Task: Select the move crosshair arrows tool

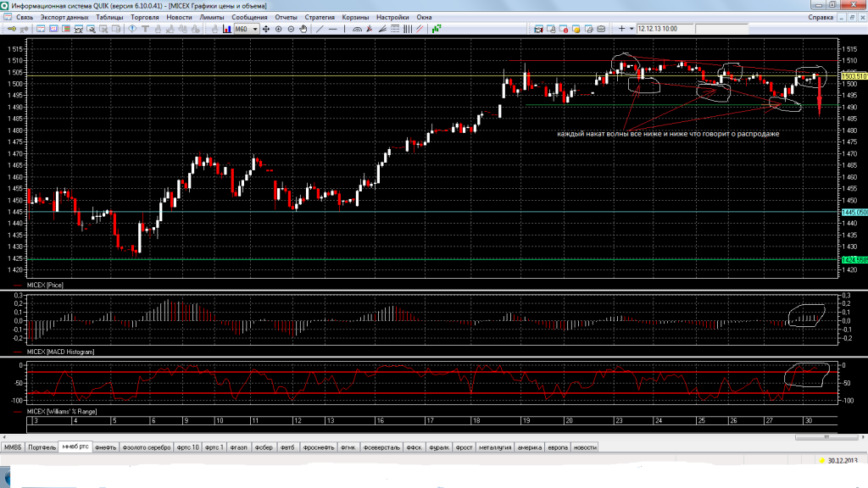Action: click(x=266, y=29)
